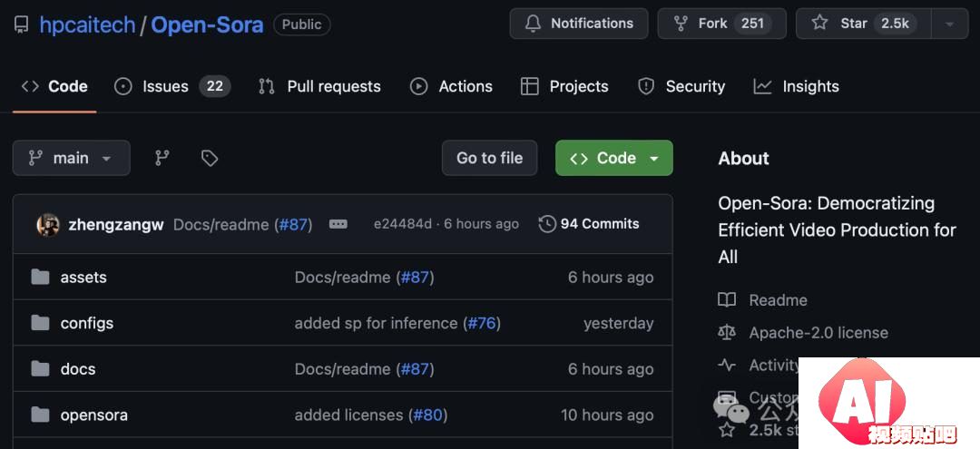Click the Activity pulse icon
The height and width of the screenshot is (449, 980).
coord(727,365)
